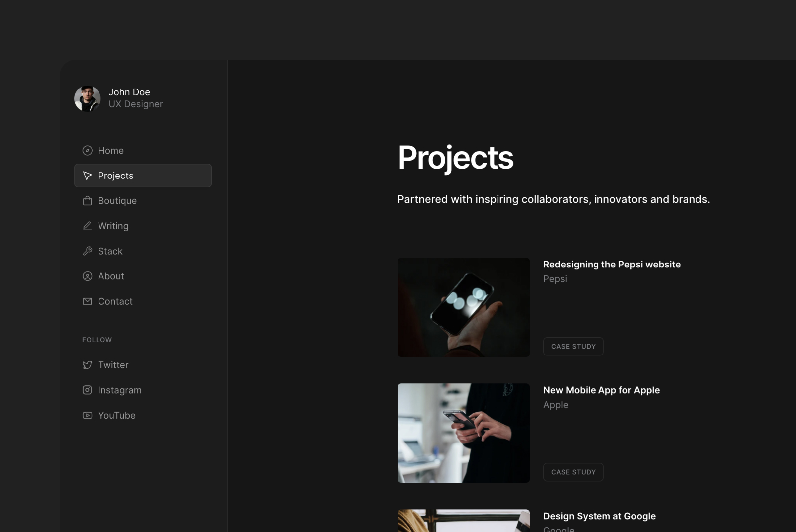Screen dimensions: 796x532
Task: Click the 'FOLLOW' section heading
Action: click(97, 340)
